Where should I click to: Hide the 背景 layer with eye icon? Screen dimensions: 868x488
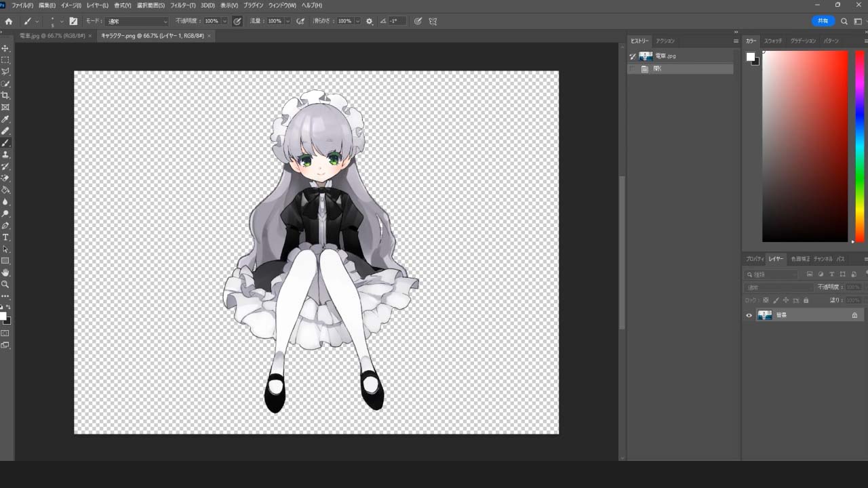click(749, 315)
